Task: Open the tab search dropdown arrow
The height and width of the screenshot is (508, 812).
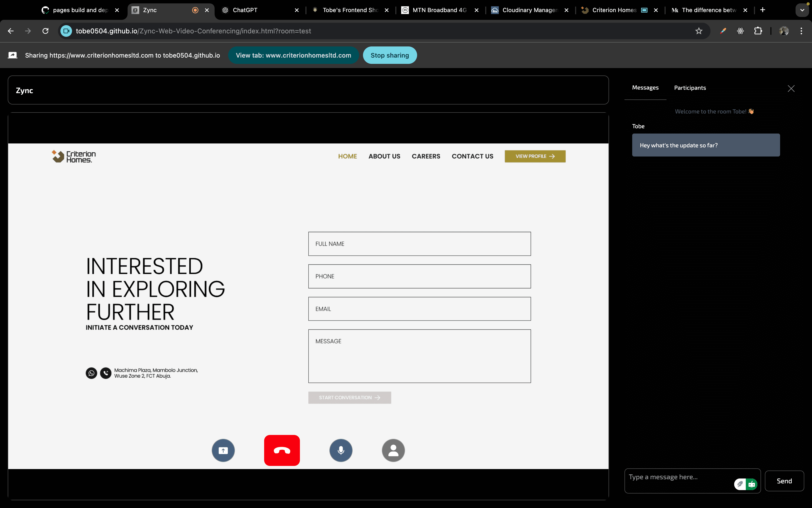Action: coord(802,10)
